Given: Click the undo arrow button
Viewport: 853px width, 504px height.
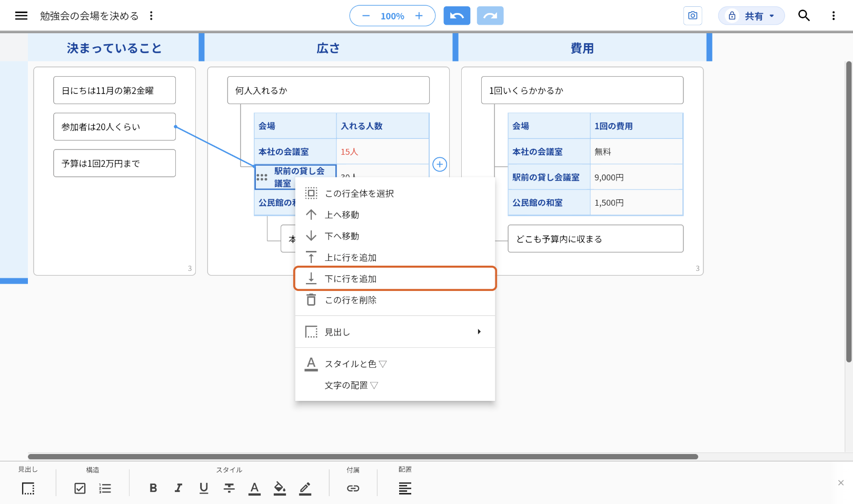Looking at the screenshot, I should 457,16.
